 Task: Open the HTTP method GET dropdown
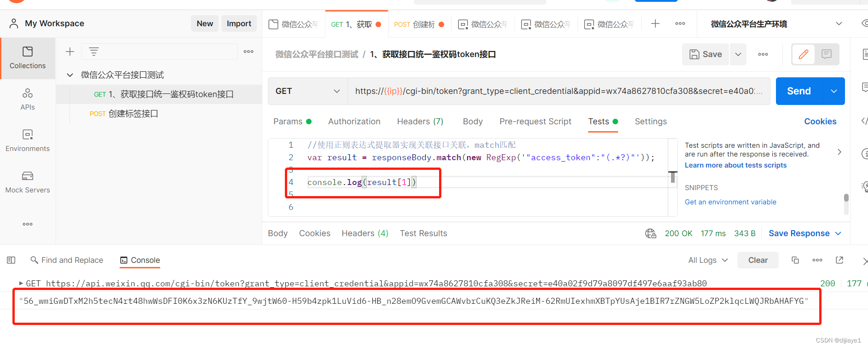coord(307,91)
